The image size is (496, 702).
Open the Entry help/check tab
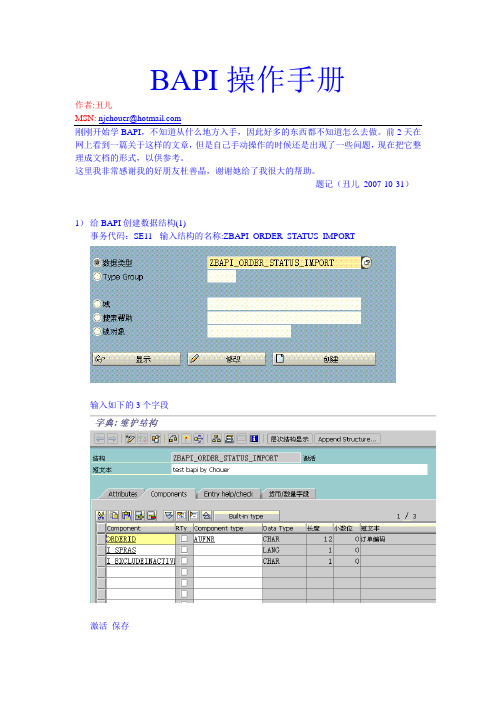click(228, 494)
